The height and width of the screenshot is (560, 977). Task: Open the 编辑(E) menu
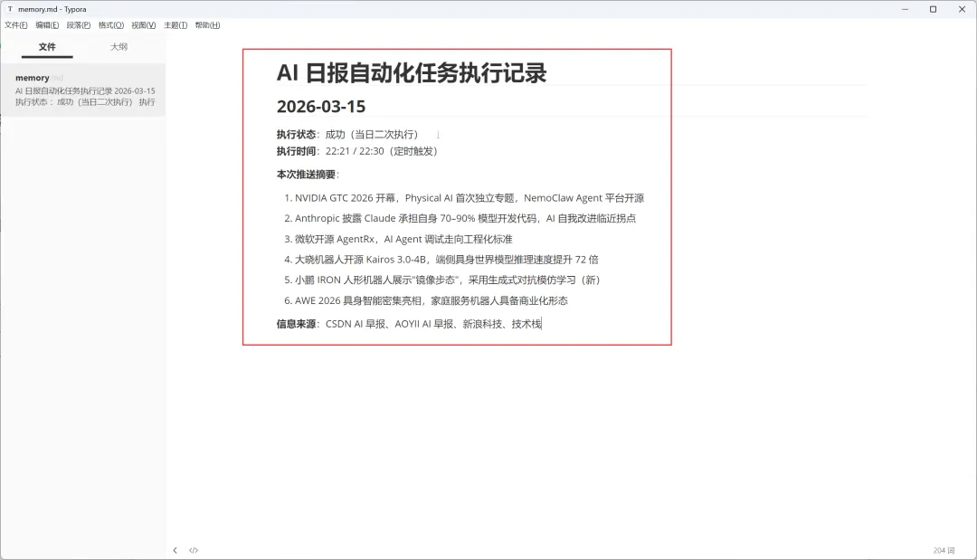point(47,25)
